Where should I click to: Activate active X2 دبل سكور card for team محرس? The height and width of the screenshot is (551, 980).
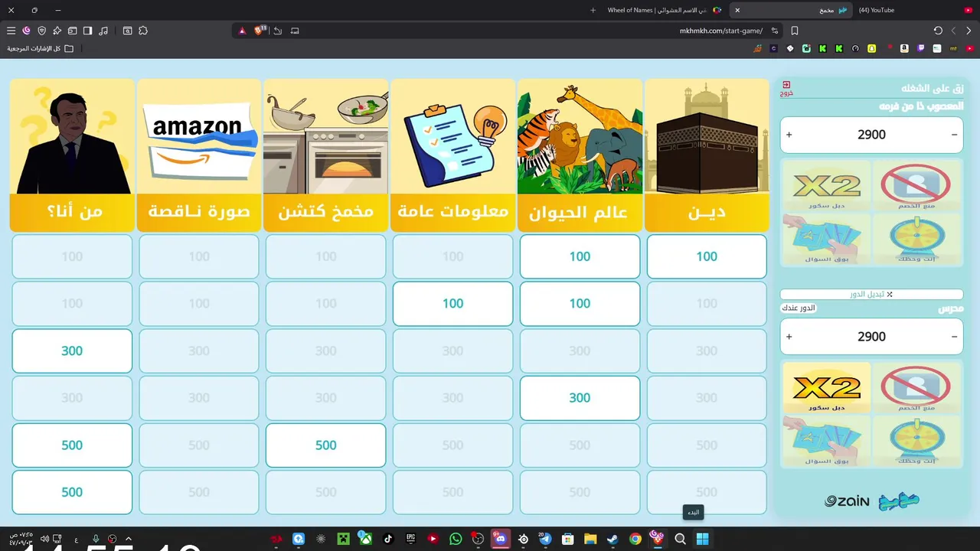pos(827,387)
